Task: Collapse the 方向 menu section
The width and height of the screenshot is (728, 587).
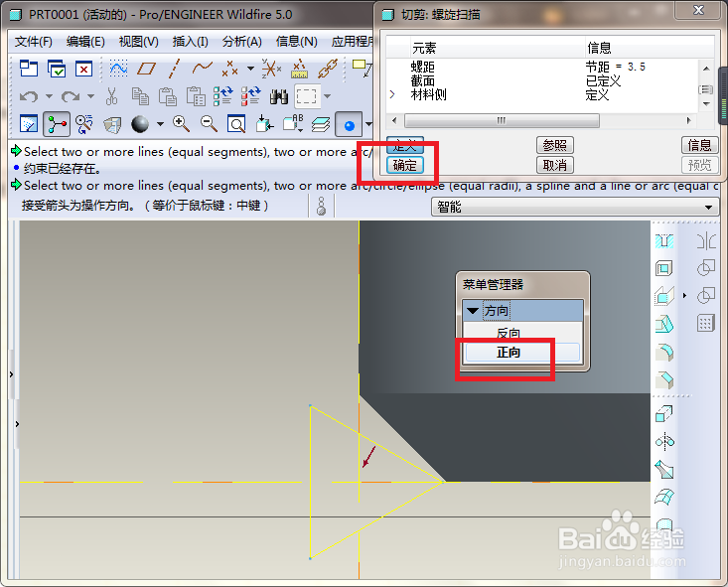Action: pyautogui.click(x=473, y=311)
